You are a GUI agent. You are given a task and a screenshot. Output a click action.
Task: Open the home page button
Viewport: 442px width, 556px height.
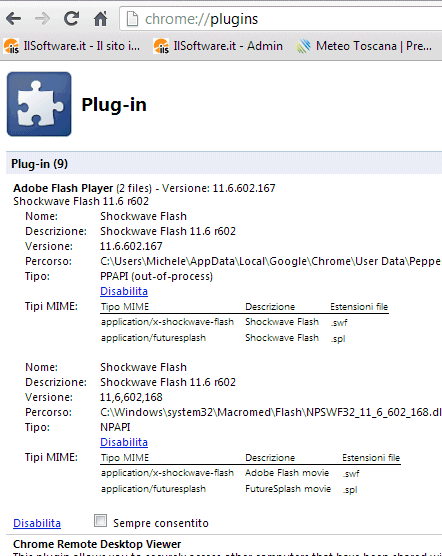[101, 18]
